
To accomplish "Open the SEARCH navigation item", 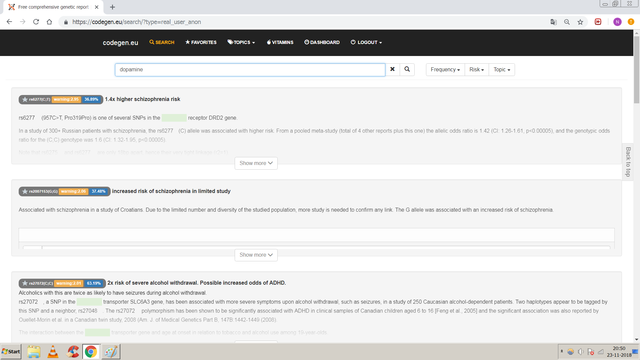I will click(162, 42).
